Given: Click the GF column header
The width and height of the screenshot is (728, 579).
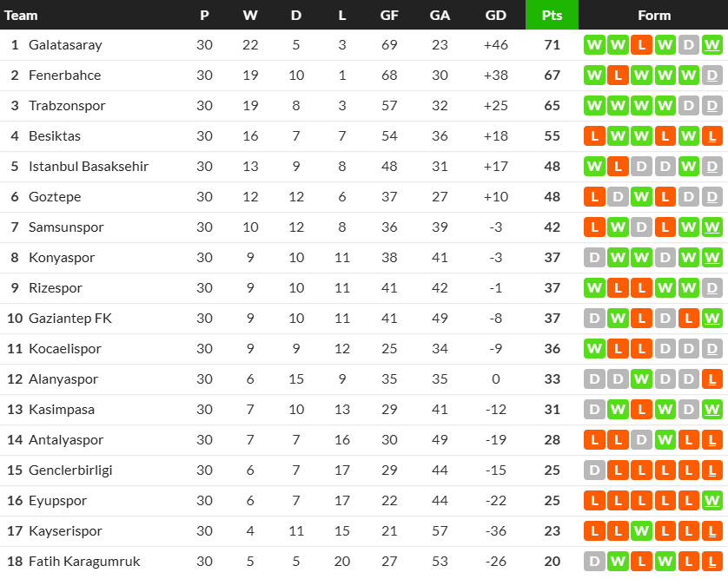Looking at the screenshot, I should point(389,15).
